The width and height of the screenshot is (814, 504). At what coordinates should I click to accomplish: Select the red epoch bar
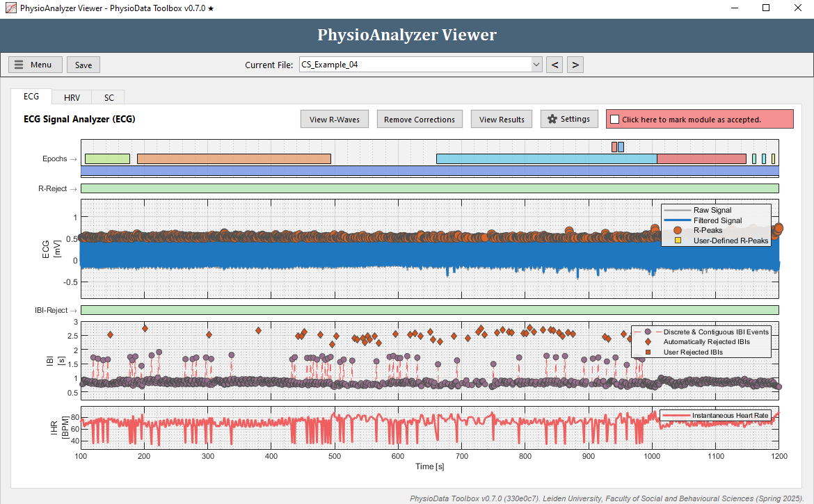tap(702, 158)
